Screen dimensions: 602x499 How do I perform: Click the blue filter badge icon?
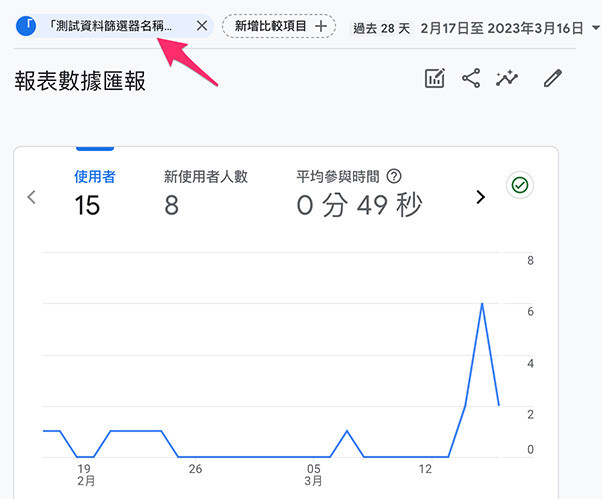click(x=26, y=26)
